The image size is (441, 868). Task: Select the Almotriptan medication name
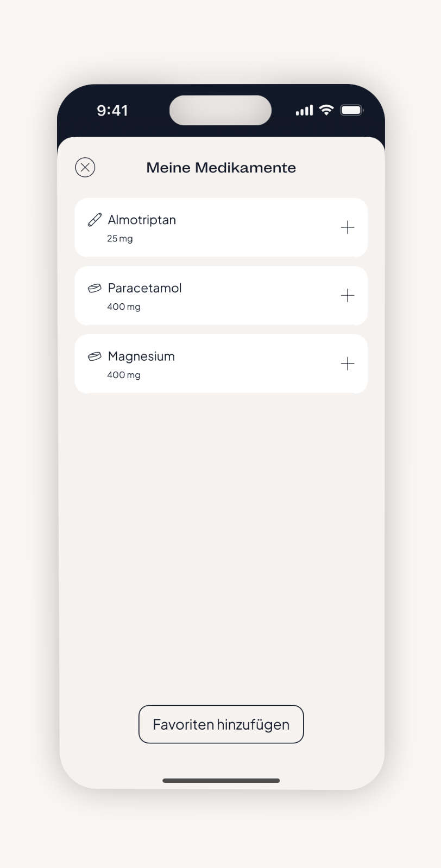[142, 220]
